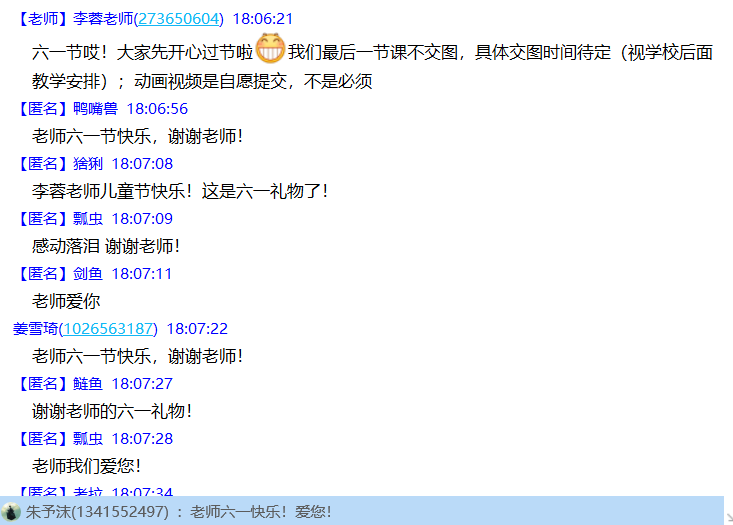Click anonymous sender name 猞猁
The height and width of the screenshot is (525, 733).
[x=88, y=164]
